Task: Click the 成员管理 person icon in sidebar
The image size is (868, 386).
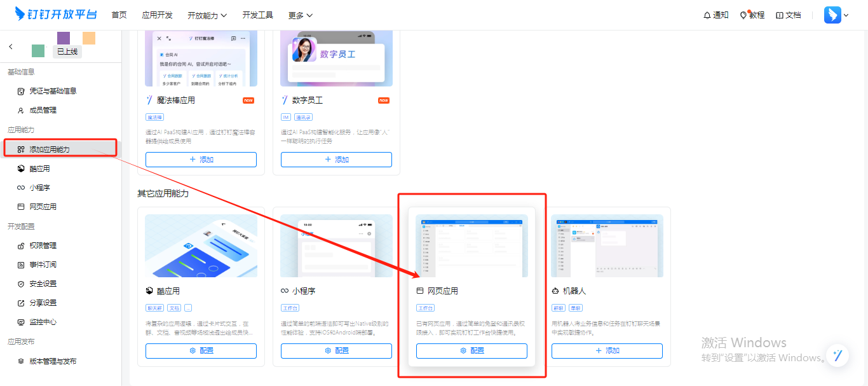Action: click(x=21, y=110)
